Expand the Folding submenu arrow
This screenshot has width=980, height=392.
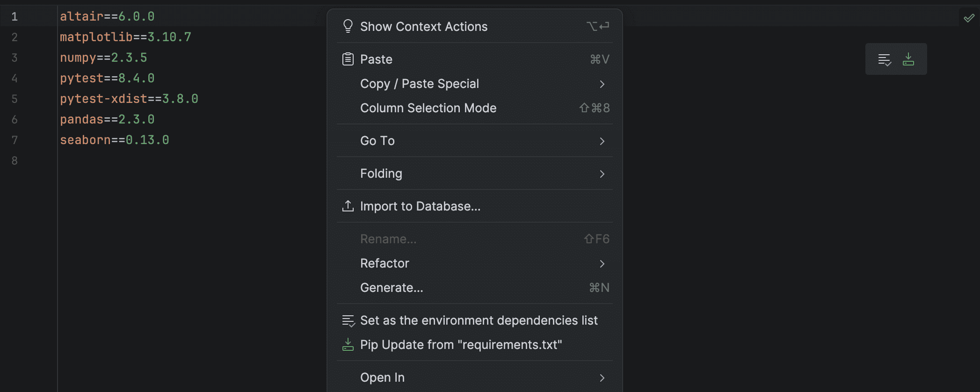pos(602,174)
